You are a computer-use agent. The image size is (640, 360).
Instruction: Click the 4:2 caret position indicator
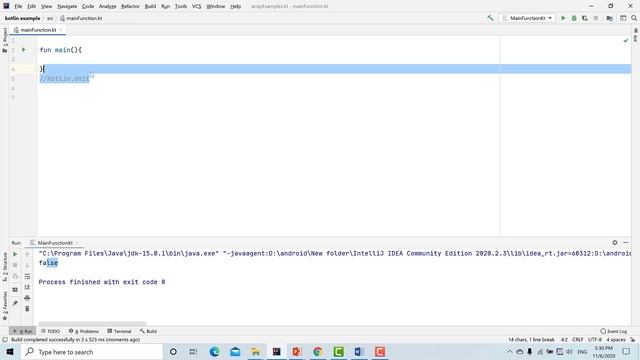[x=564, y=340]
